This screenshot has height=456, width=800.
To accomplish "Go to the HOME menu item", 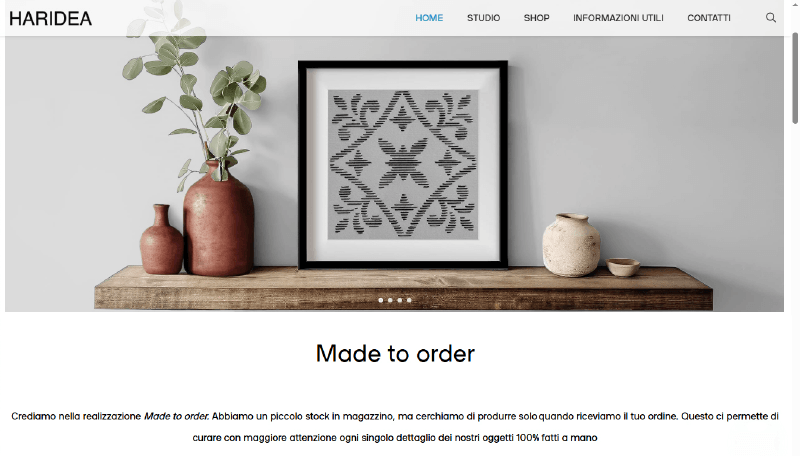I will (429, 18).
